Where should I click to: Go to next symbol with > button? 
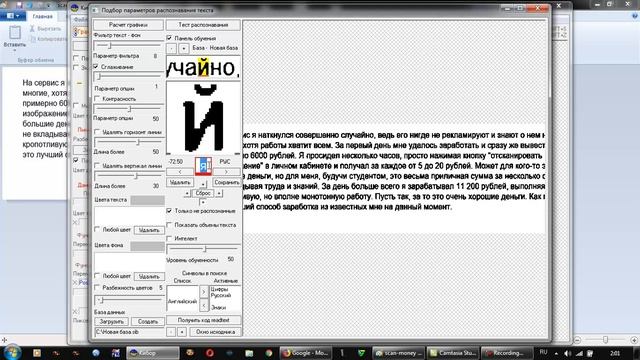coord(226,172)
